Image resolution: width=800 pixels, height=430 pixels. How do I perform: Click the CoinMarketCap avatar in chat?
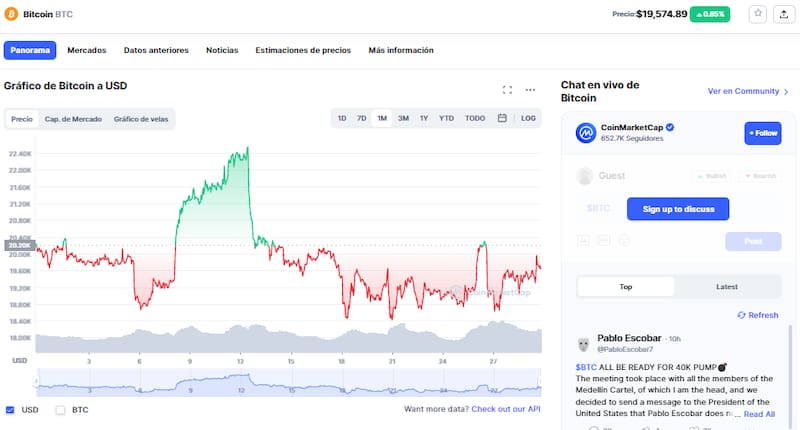(x=586, y=133)
